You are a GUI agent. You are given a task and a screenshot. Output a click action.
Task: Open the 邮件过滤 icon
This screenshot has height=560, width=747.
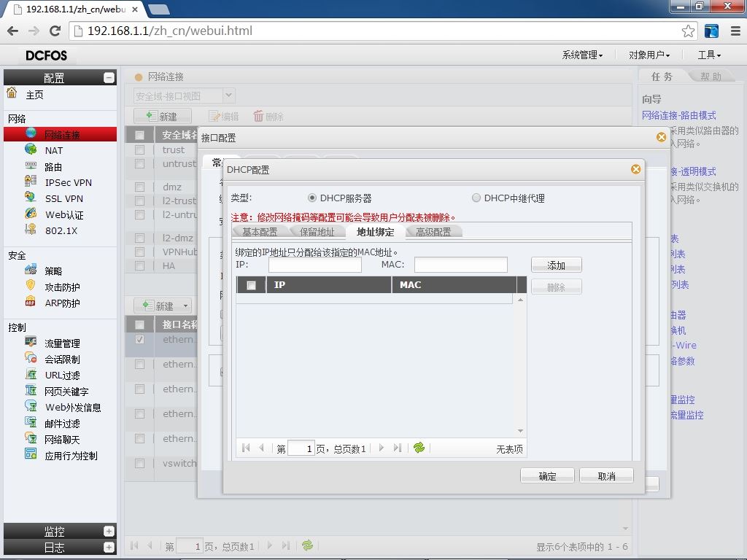coord(31,422)
